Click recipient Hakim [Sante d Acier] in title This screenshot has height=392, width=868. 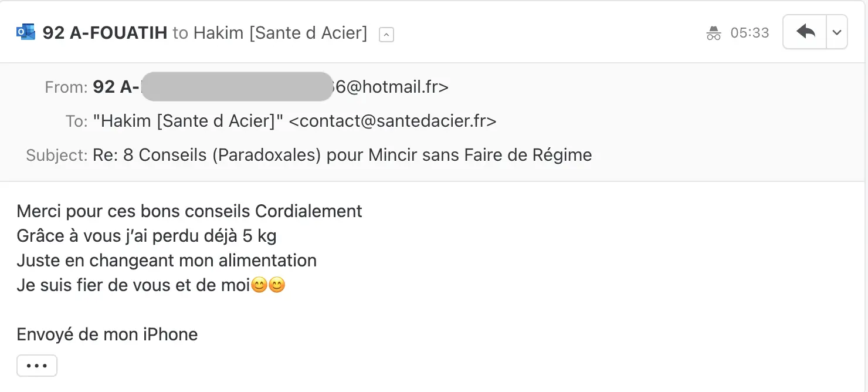coord(280,33)
